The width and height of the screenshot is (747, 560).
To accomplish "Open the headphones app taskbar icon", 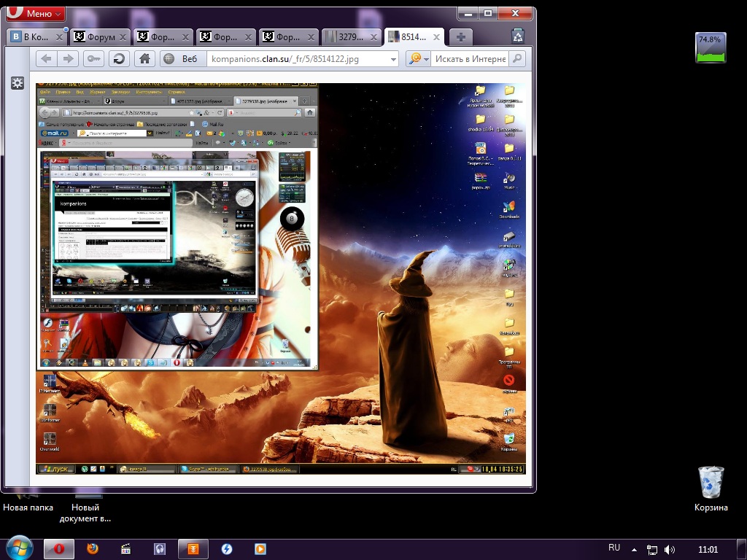I will point(160,549).
